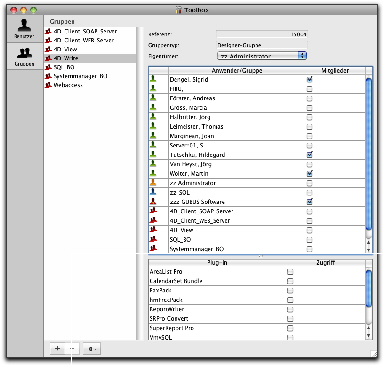Enable access for SRPro Convert plug-in

click(290, 319)
